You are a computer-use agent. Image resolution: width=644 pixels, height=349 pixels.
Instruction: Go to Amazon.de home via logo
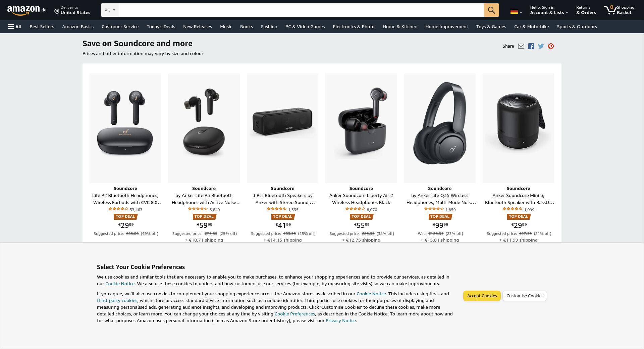(27, 10)
